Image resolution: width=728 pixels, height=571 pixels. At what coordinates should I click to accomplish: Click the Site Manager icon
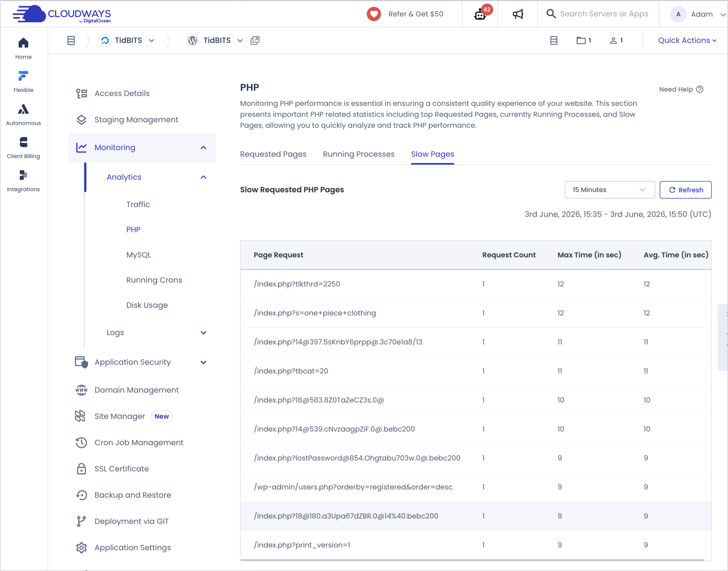click(x=80, y=416)
